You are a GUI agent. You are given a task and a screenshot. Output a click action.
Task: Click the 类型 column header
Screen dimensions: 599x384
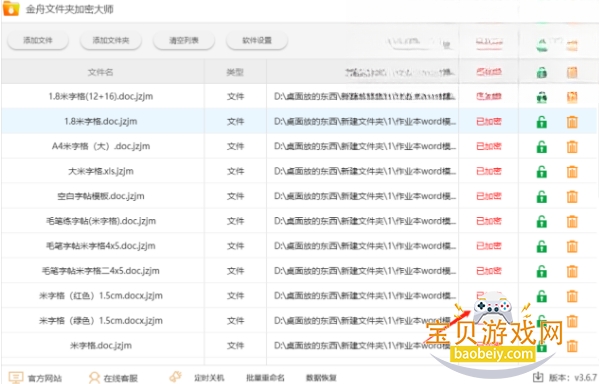[x=235, y=72]
